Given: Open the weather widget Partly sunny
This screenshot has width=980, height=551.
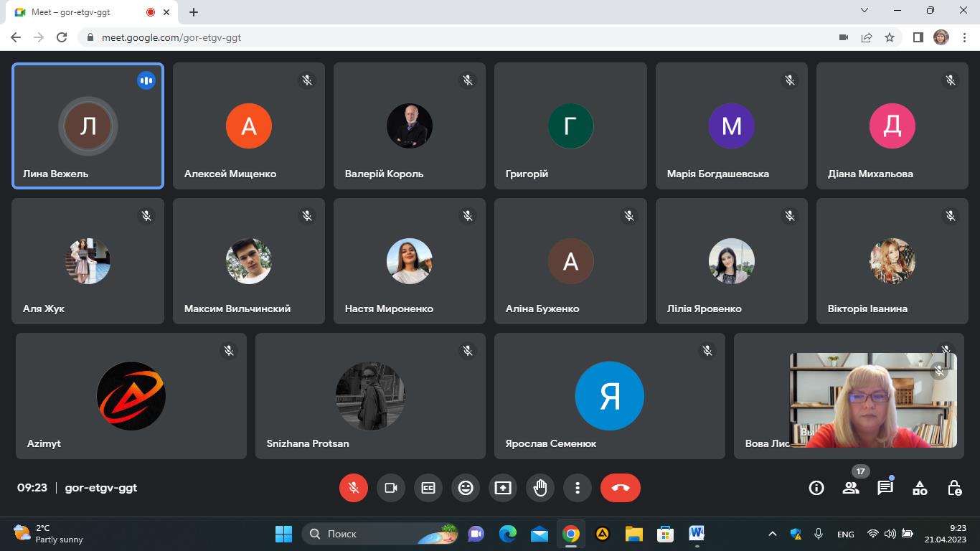Looking at the screenshot, I should point(49,534).
